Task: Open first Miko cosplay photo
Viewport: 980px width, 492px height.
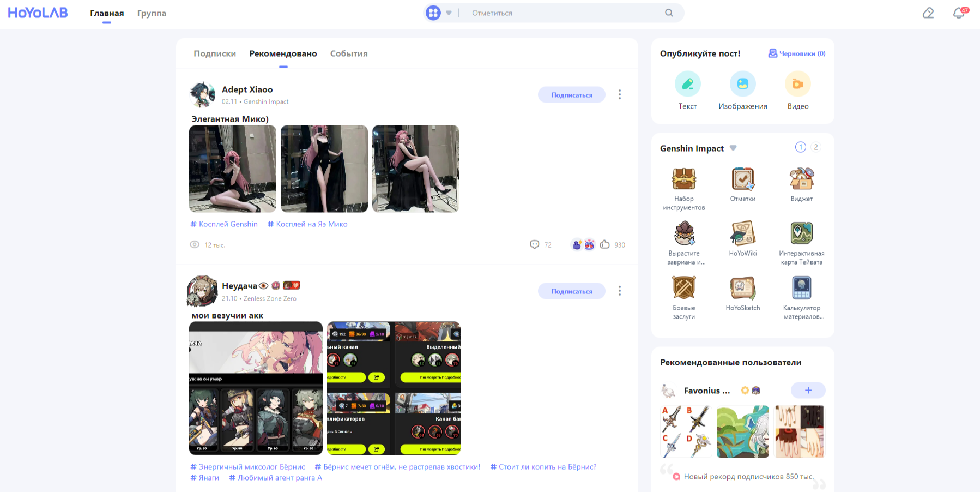Action: coord(233,169)
